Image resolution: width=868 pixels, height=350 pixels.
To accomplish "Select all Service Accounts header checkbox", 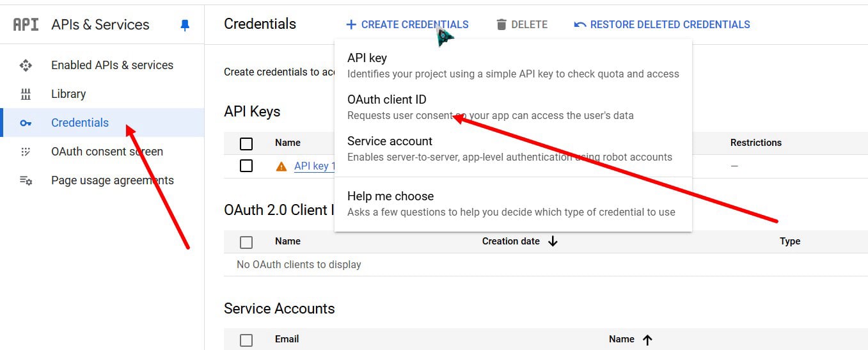I will pyautogui.click(x=246, y=340).
